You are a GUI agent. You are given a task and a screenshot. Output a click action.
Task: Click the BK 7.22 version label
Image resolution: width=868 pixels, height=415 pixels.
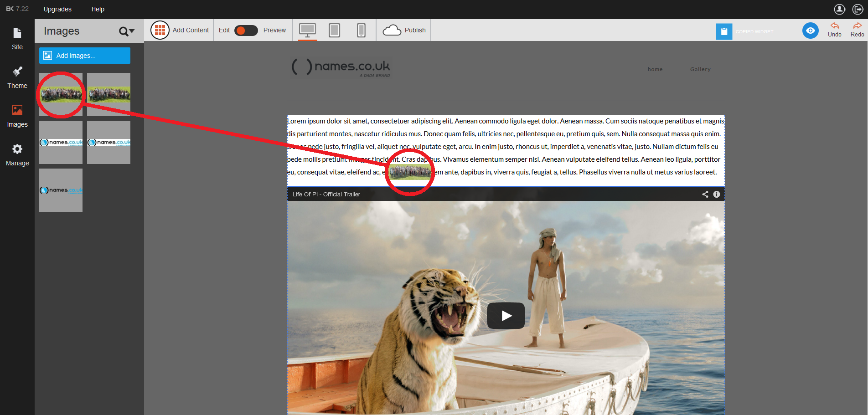(17, 9)
